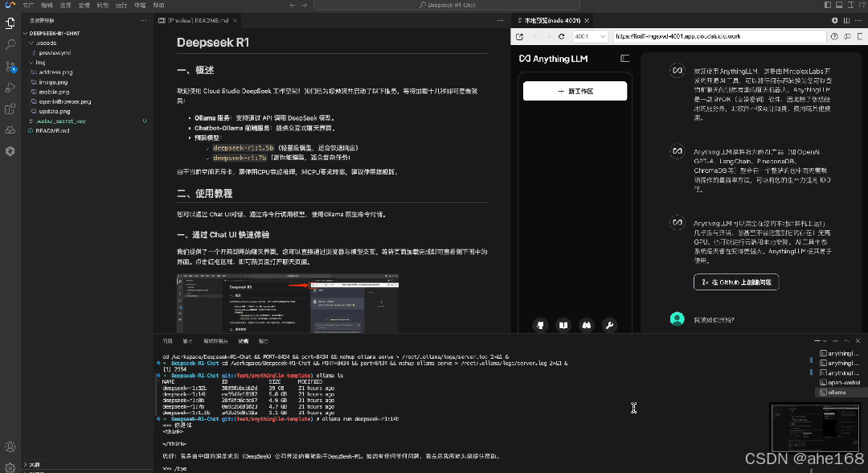Open the Run menu in menu bar
This screenshot has width=868, height=473.
121,5
